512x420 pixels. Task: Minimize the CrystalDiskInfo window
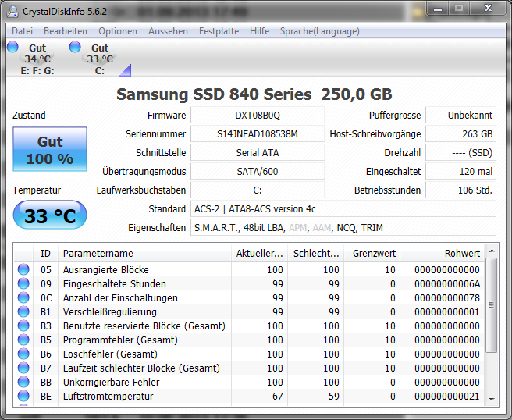pos(438,9)
